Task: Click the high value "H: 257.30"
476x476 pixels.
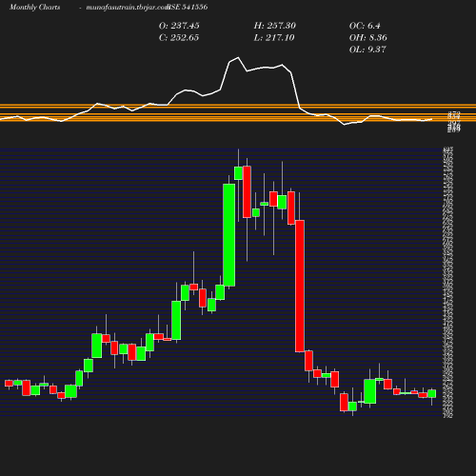Action: click(x=274, y=26)
